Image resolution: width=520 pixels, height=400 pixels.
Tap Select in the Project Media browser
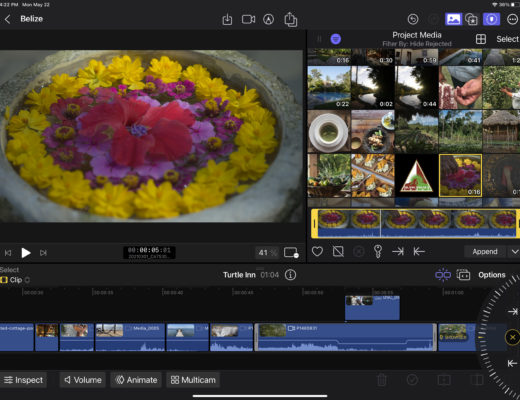507,39
